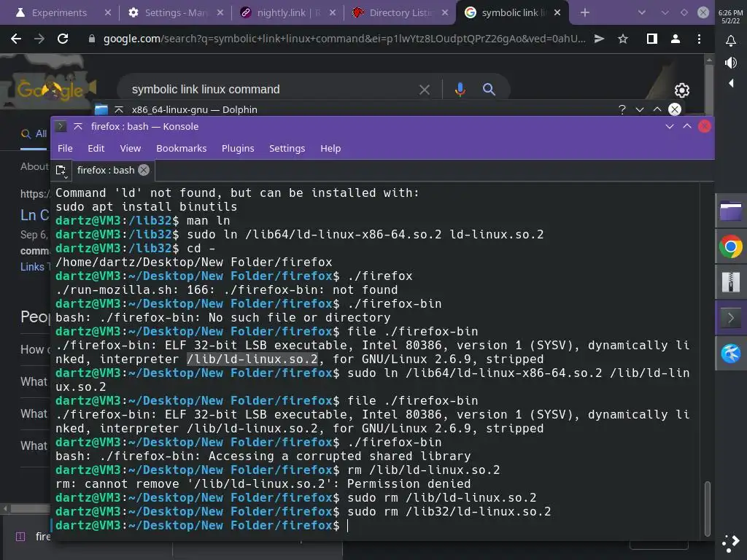Bookmark this page with star icon
This screenshot has width=747, height=560.
pyautogui.click(x=623, y=39)
